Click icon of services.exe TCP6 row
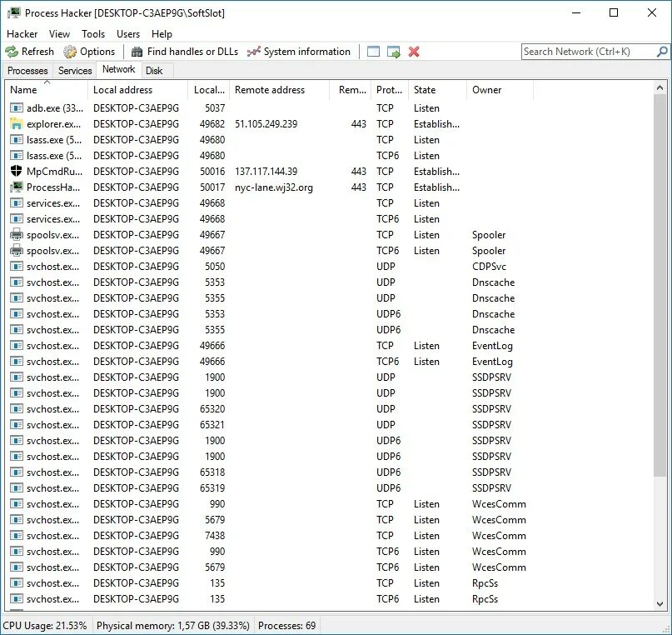Screen dimensions: 672x635 tap(17, 218)
